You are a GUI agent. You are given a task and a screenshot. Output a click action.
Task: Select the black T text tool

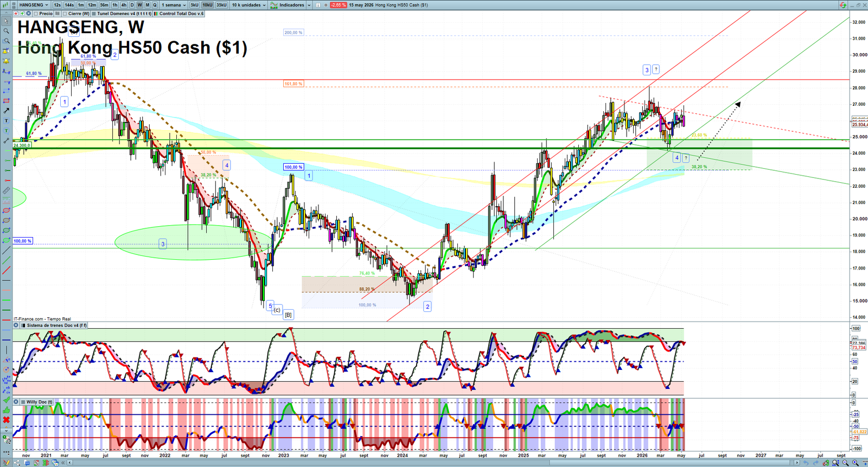(x=6, y=121)
